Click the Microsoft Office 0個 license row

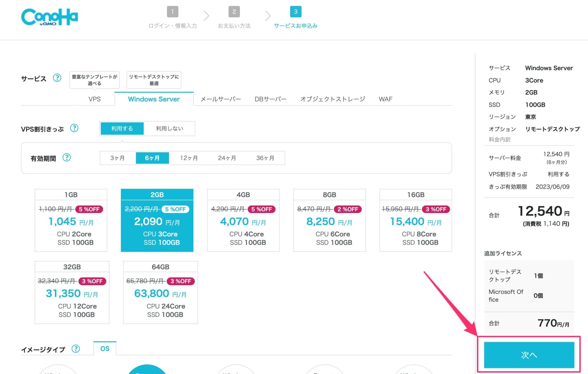click(x=529, y=296)
